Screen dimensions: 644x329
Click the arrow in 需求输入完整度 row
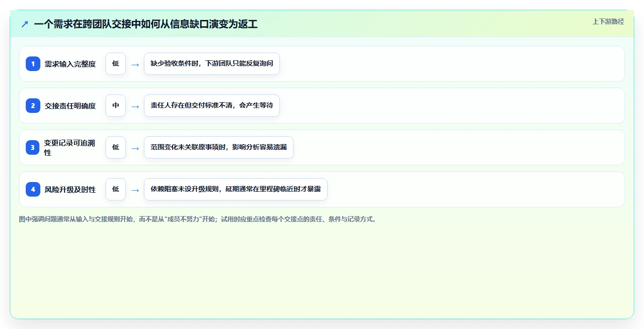point(135,64)
